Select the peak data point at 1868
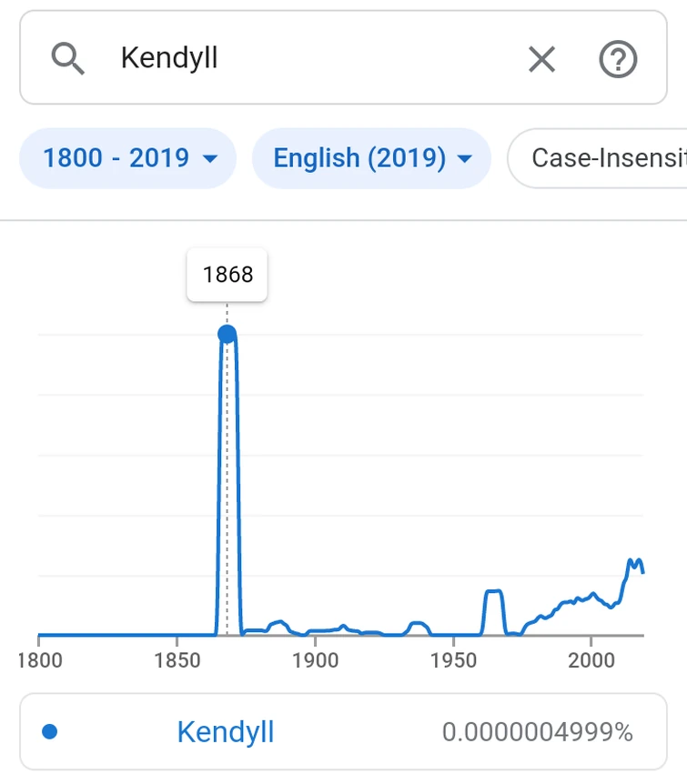The height and width of the screenshot is (784, 687). click(227, 333)
